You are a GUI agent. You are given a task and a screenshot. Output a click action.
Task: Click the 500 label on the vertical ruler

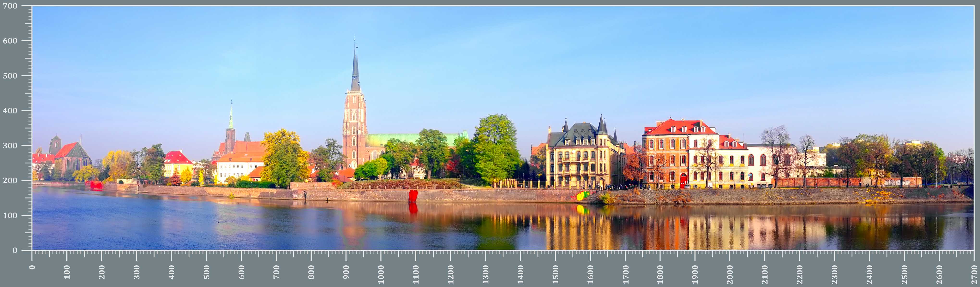click(x=10, y=76)
